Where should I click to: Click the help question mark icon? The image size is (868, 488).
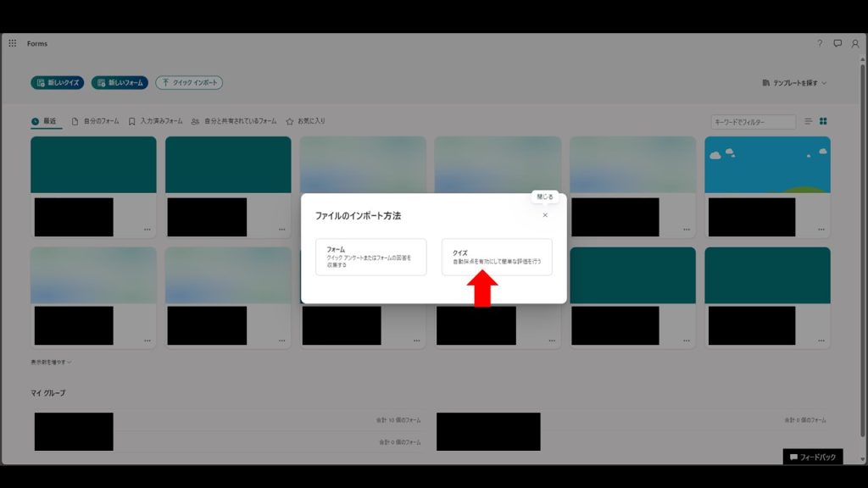820,43
